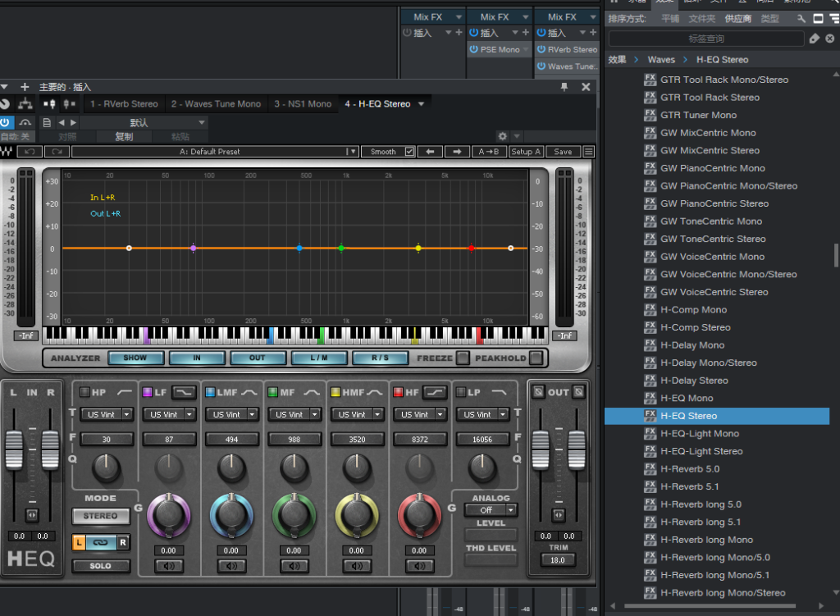Screen dimensions: 840x616
Task: Enable the LP band toggle
Action: click(x=461, y=392)
